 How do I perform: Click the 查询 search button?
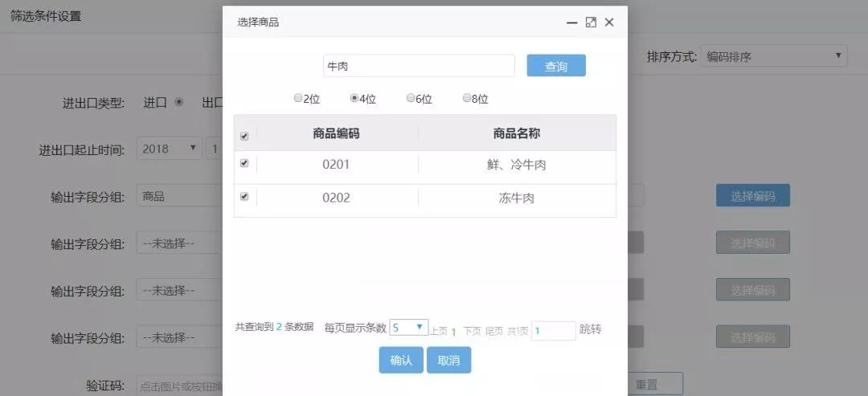(x=556, y=66)
